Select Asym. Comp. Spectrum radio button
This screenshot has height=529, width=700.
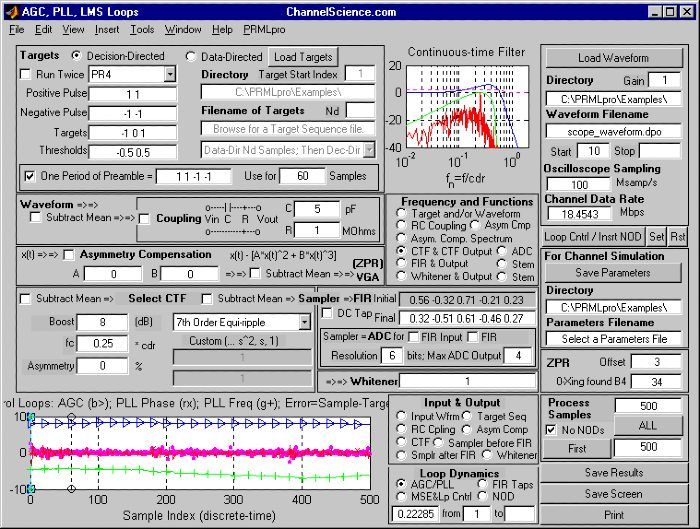coord(401,238)
